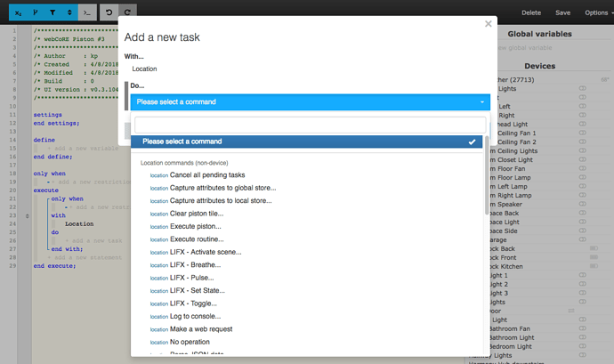Pick LIFX - Set State command
This screenshot has width=614, height=364.
coord(198,291)
